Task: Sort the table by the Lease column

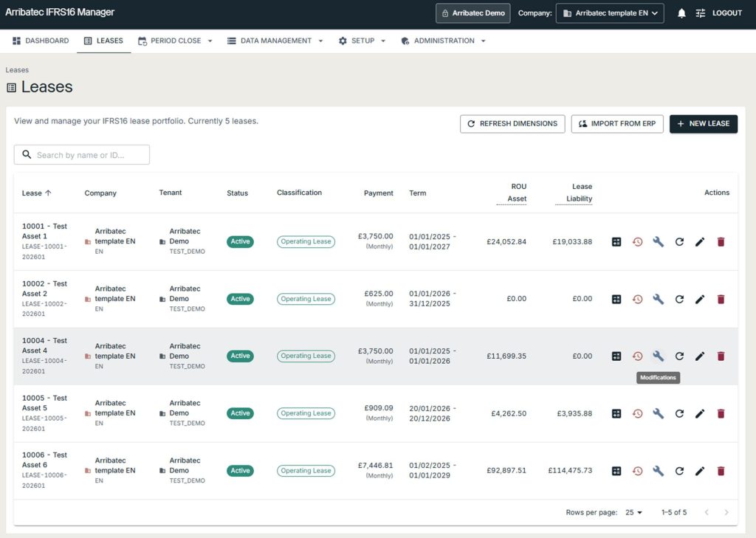Action: 37,193
